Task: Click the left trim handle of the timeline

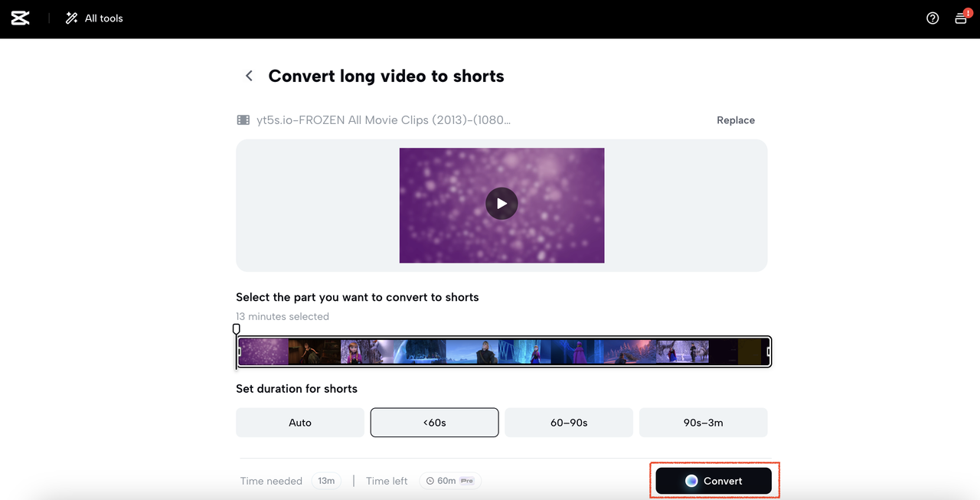Action: [240, 352]
